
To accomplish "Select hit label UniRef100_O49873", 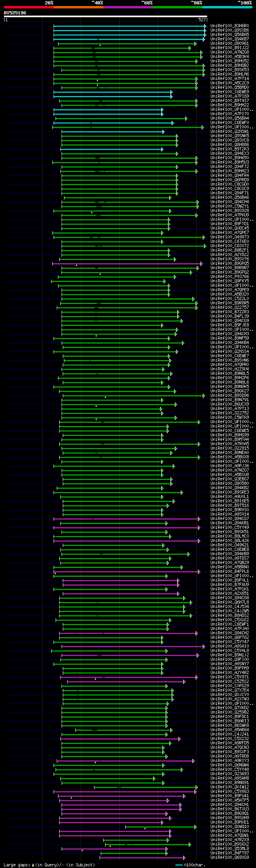I will [230, 237].
